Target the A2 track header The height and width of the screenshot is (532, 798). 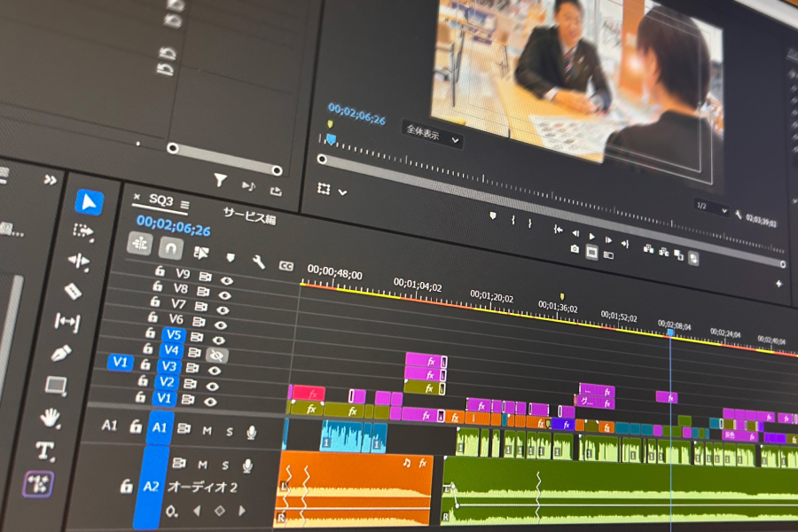(x=151, y=487)
